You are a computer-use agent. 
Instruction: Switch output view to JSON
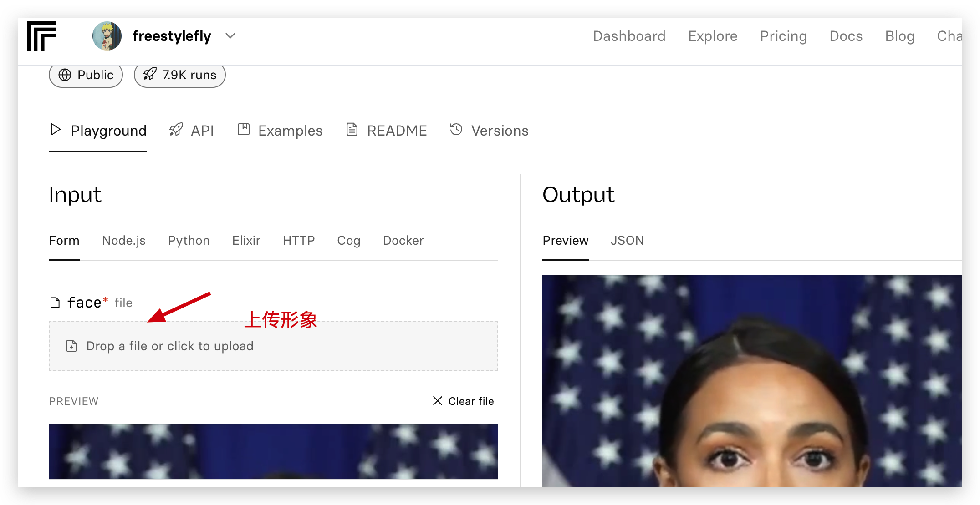(x=627, y=241)
